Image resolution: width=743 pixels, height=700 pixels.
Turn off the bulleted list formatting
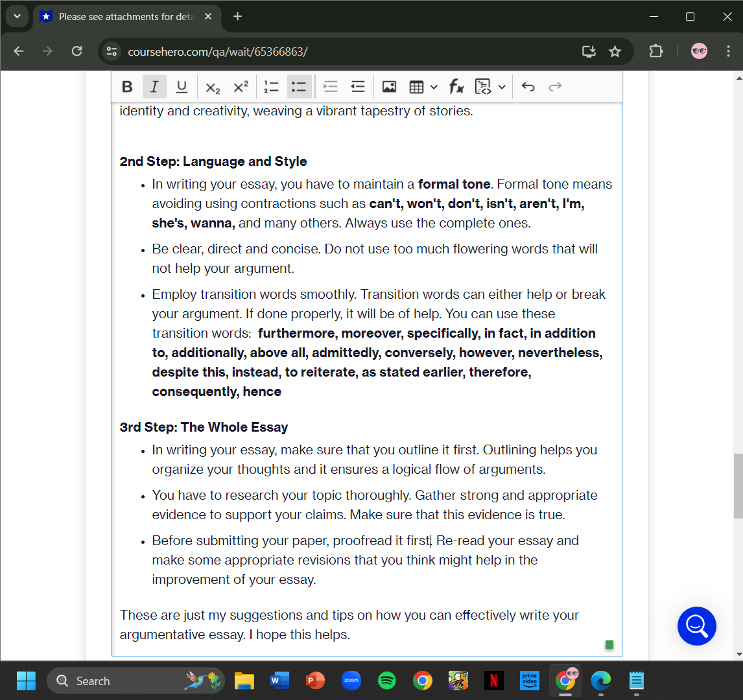(299, 86)
